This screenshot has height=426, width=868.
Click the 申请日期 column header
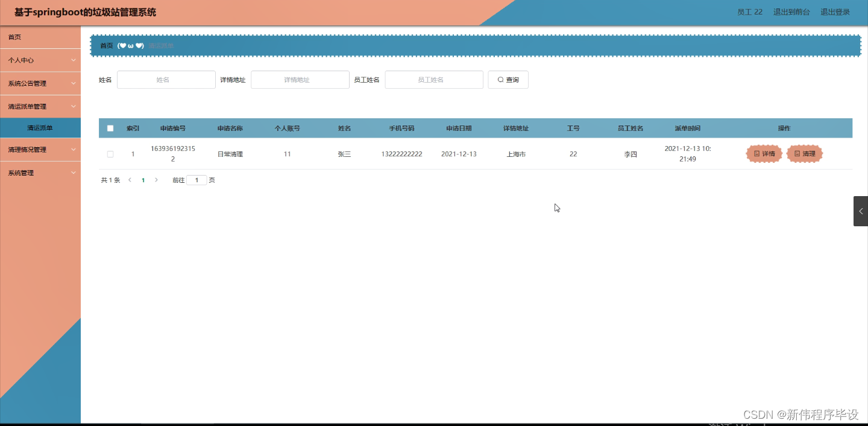tap(459, 127)
